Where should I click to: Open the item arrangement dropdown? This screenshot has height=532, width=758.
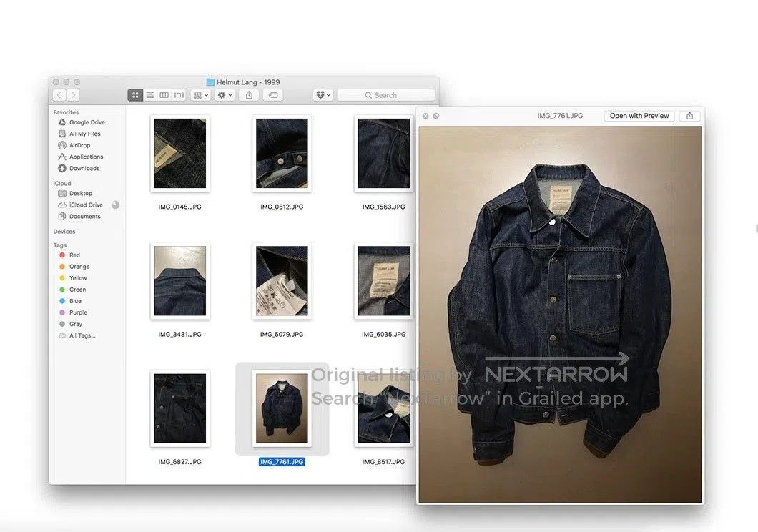201,95
